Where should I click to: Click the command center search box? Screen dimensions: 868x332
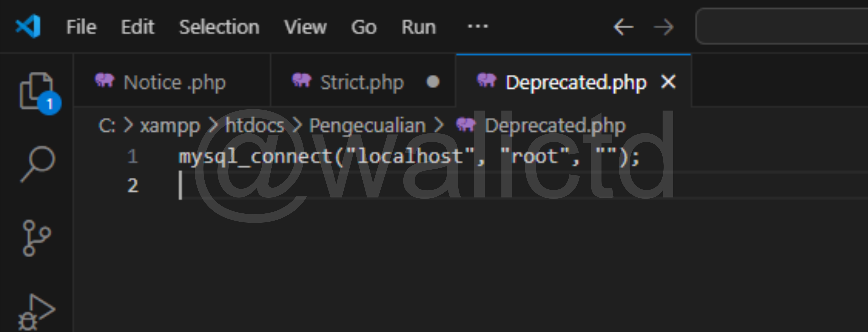pyautogui.click(x=782, y=26)
